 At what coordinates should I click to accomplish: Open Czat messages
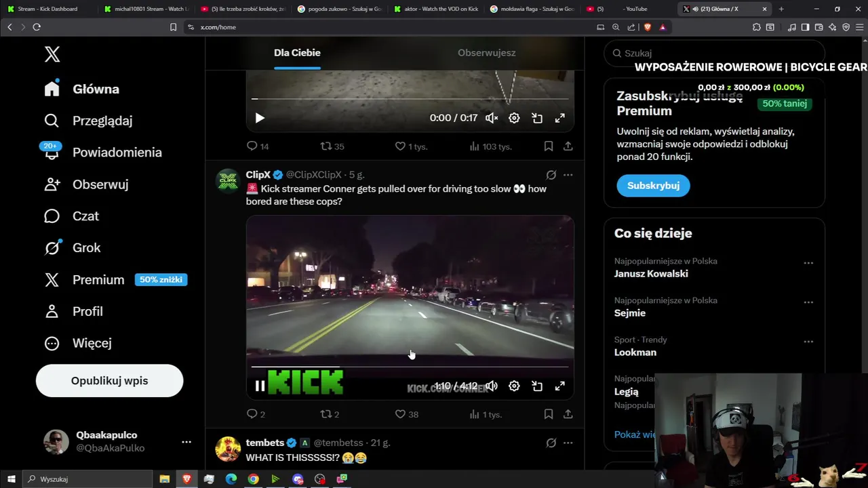tap(72, 216)
